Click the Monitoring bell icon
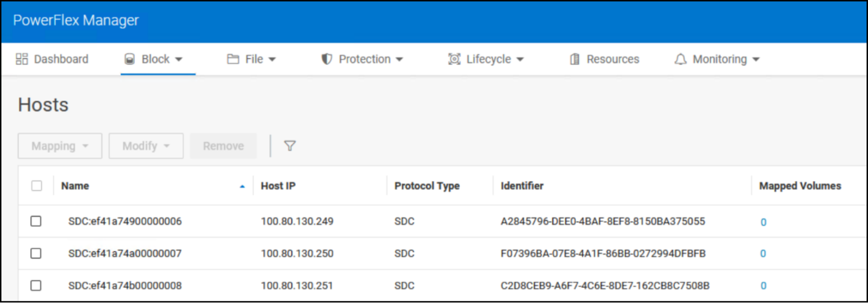The height and width of the screenshot is (303, 868). point(680,59)
